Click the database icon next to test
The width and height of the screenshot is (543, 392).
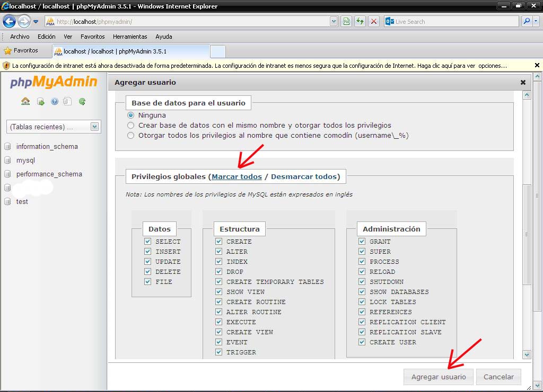(x=7, y=201)
